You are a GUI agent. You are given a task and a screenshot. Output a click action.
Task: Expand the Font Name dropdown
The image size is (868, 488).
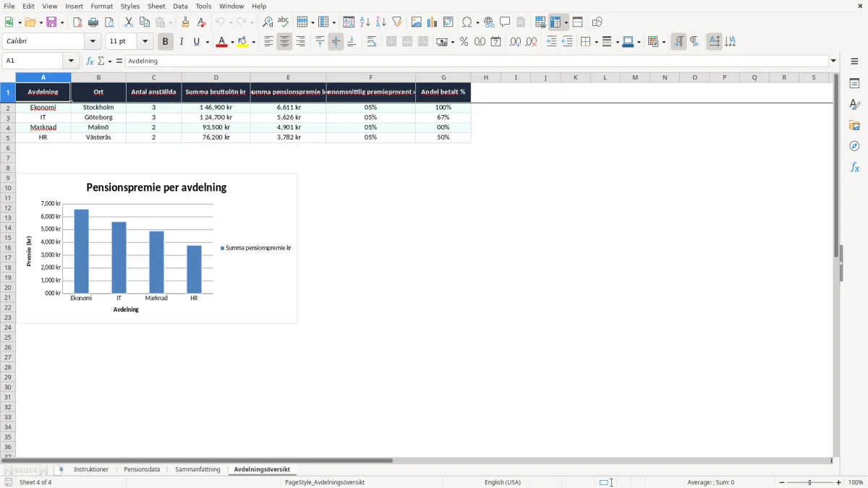tap(93, 42)
